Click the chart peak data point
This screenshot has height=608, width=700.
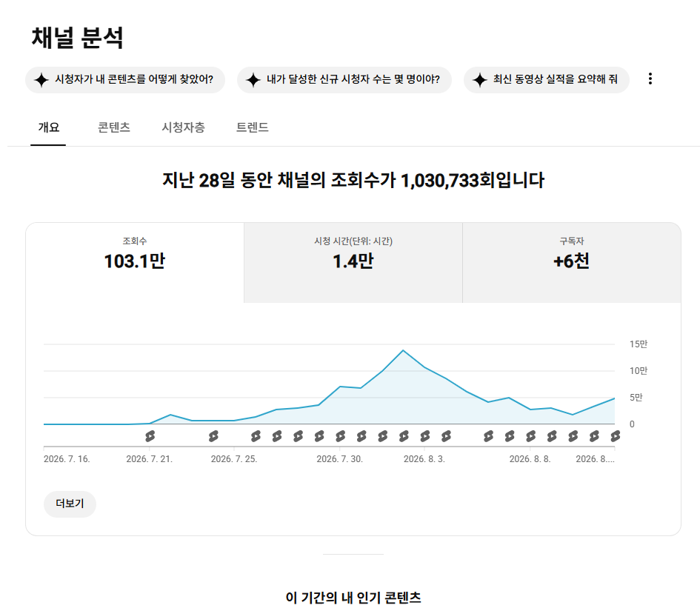coord(403,350)
